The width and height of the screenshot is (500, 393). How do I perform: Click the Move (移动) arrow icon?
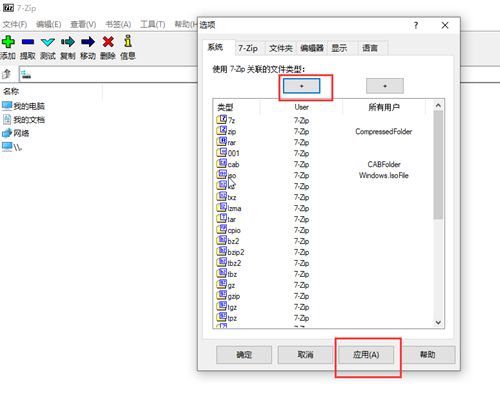tap(88, 42)
